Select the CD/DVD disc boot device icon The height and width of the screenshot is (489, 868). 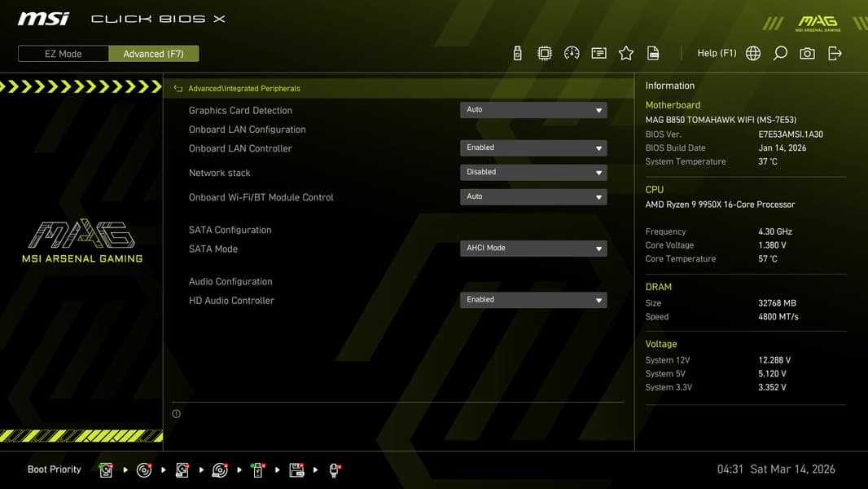coord(144,470)
